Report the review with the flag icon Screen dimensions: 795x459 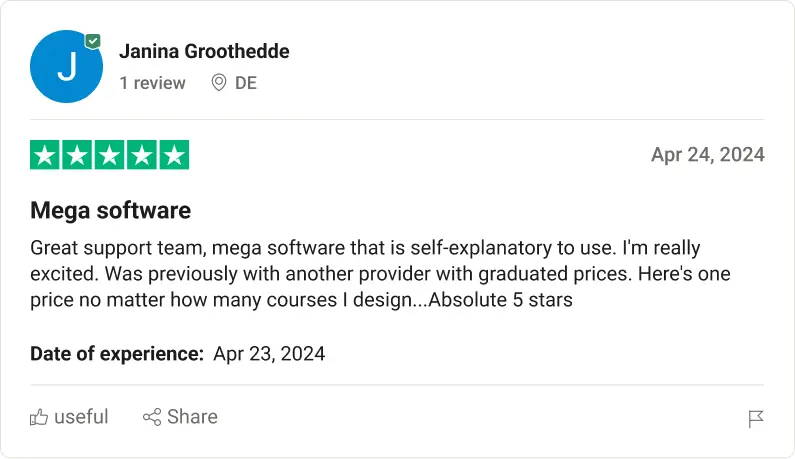[x=756, y=419]
